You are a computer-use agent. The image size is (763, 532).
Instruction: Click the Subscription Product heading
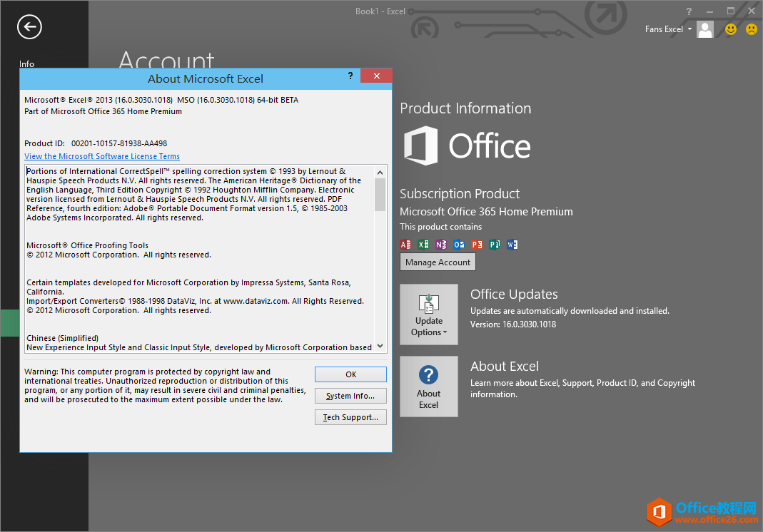point(460,193)
